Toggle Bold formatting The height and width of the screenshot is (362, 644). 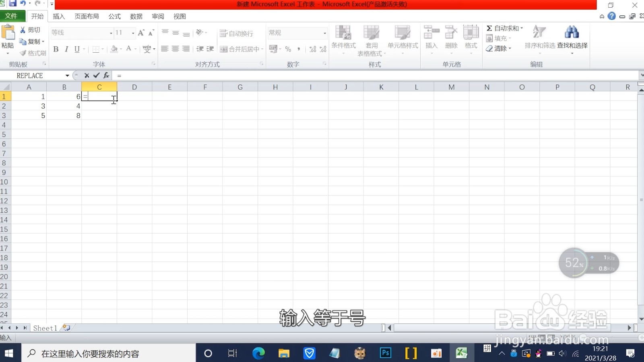point(56,49)
